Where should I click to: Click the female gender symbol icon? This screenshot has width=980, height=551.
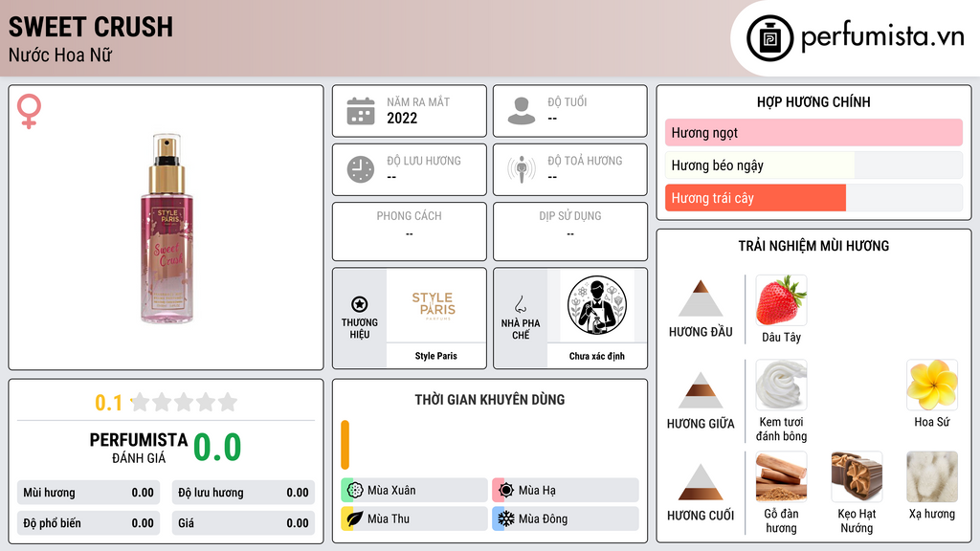29,111
